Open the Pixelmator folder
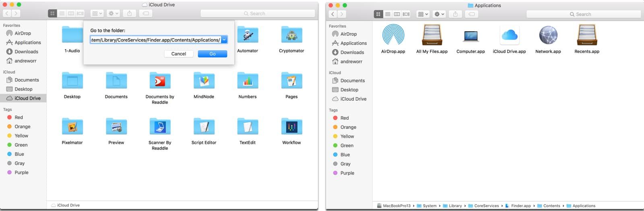644x211 pixels. click(72, 126)
